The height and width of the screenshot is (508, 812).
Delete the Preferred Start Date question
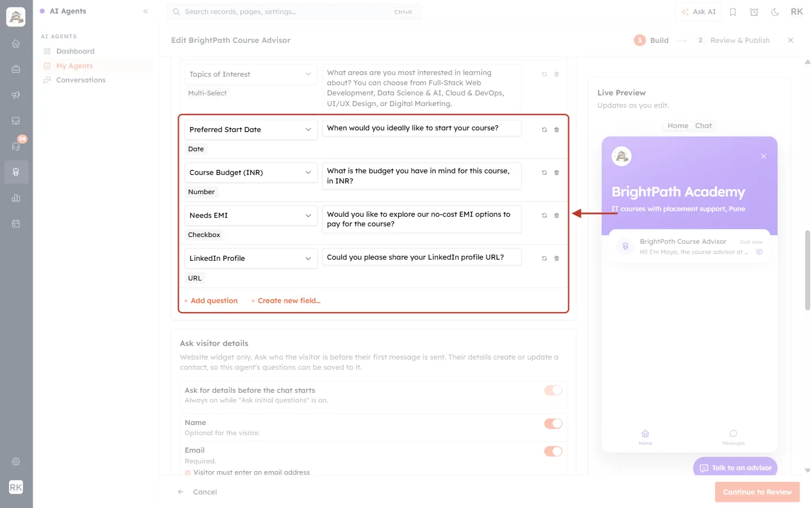pos(557,130)
